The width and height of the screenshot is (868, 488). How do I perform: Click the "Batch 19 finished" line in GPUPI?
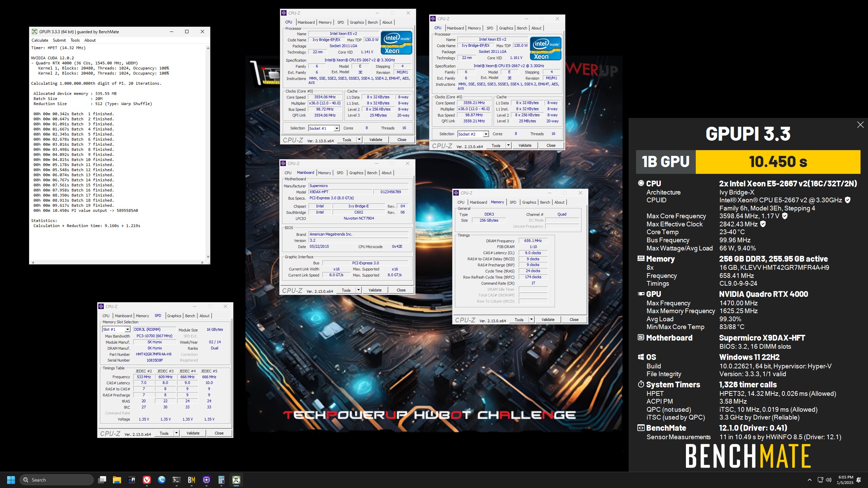(x=74, y=205)
